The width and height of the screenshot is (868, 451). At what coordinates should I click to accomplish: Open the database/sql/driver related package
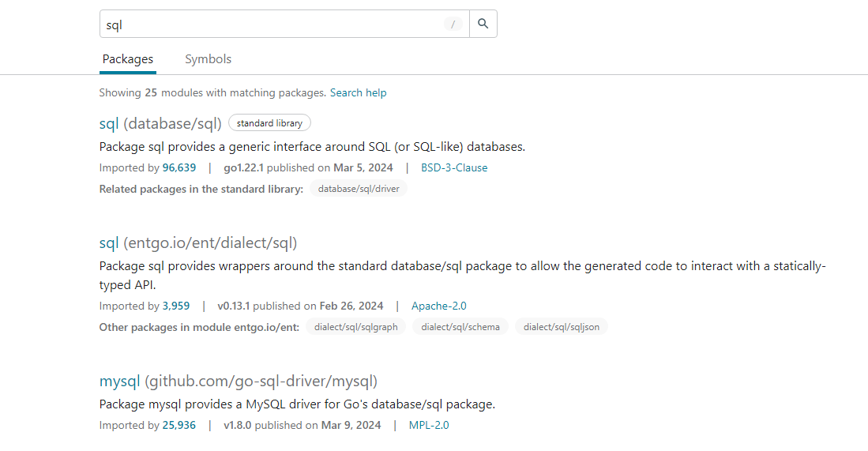click(359, 189)
